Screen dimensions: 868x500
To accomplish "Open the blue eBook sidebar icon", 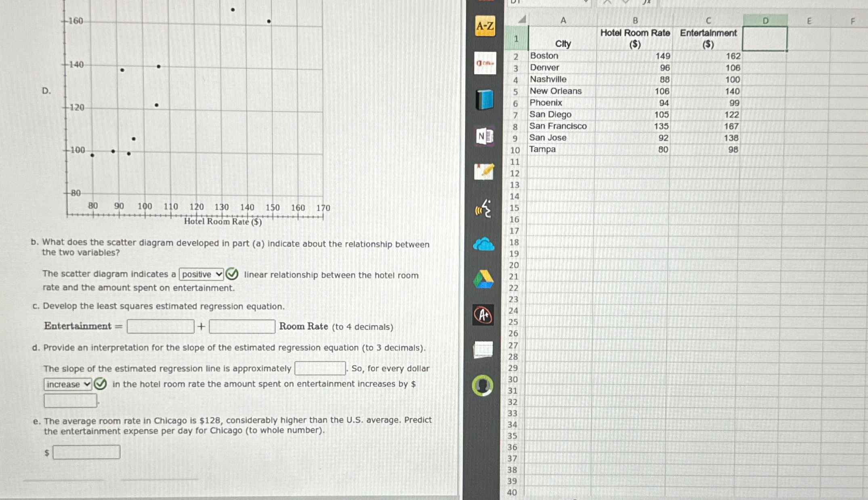I will pyautogui.click(x=484, y=100).
